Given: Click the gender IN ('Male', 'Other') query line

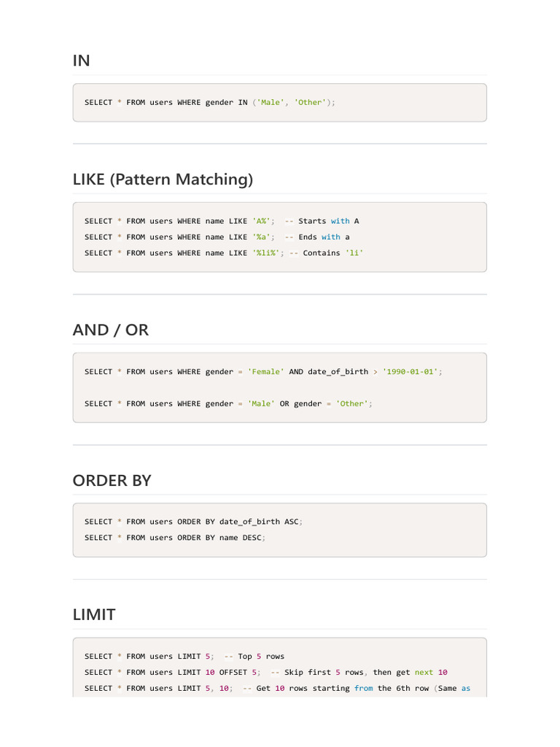Looking at the screenshot, I should click(210, 102).
